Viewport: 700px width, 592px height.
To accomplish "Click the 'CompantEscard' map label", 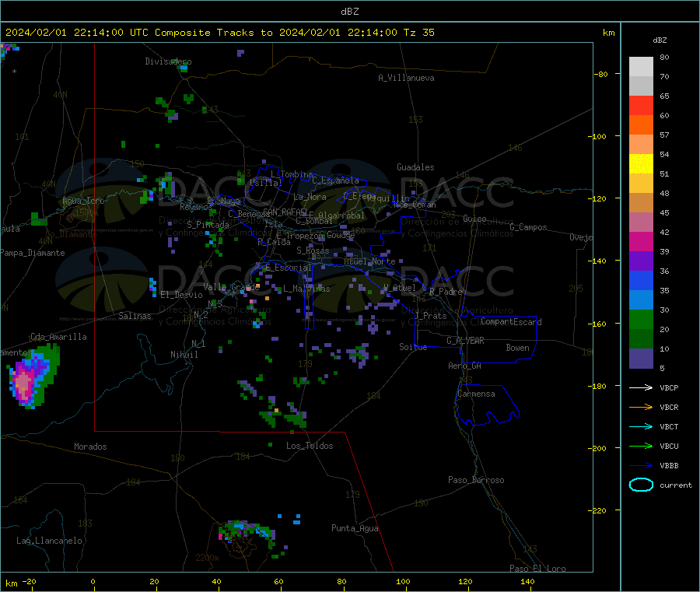I will point(511,322).
